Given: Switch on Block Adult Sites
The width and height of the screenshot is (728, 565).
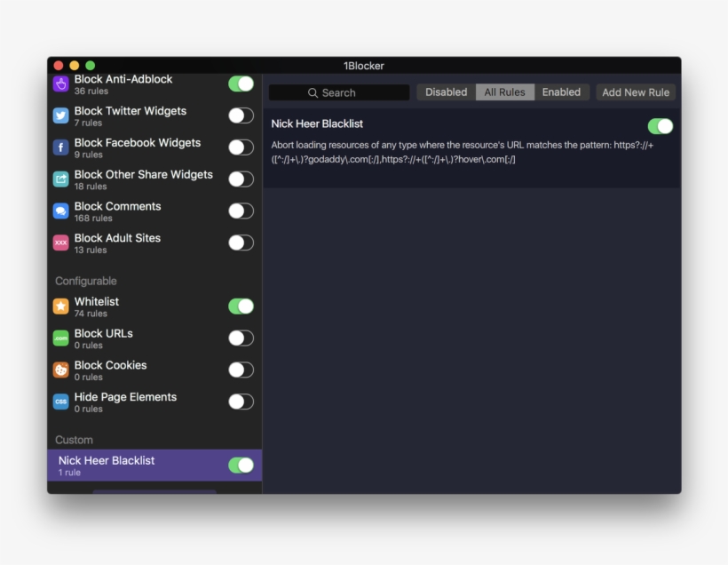Looking at the screenshot, I should click(241, 243).
